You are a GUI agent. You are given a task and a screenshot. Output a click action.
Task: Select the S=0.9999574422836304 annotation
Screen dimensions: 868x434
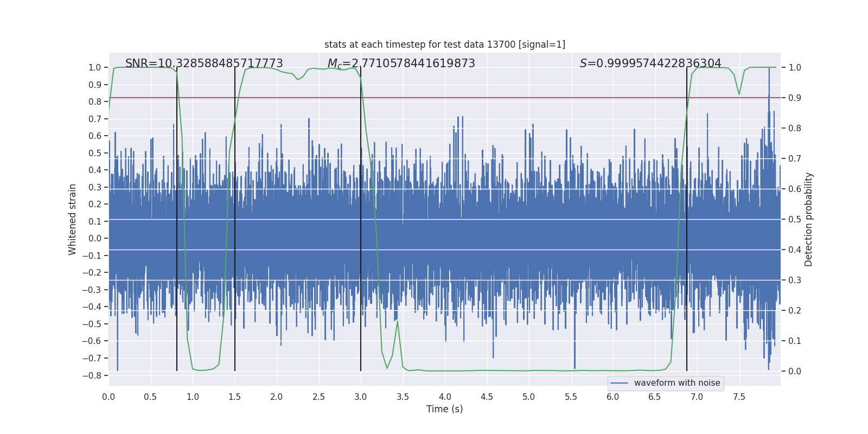point(650,63)
